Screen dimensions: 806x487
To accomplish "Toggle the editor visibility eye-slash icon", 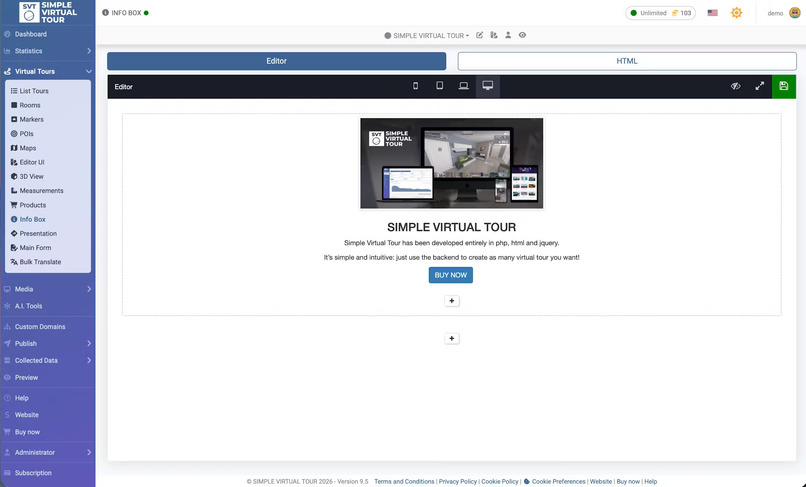I will click(x=736, y=86).
